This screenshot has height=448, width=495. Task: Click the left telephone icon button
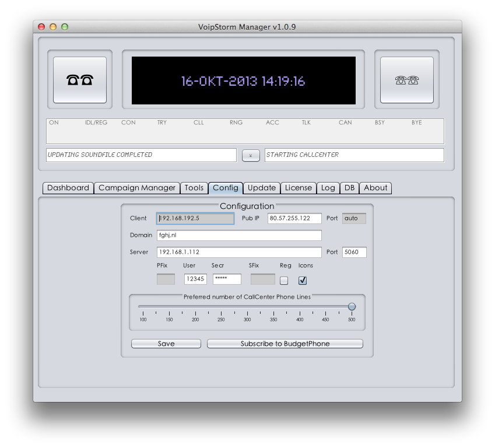(80, 80)
